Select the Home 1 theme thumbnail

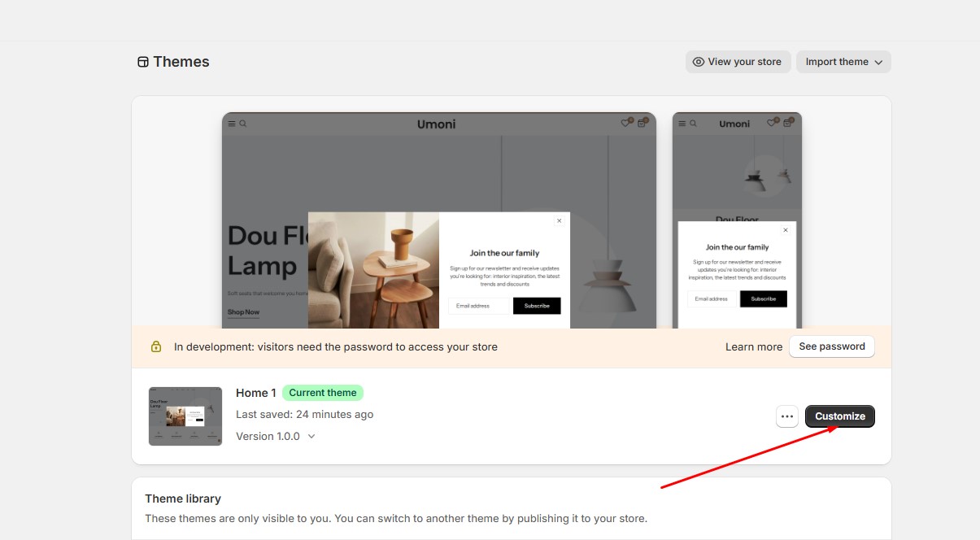(x=185, y=416)
